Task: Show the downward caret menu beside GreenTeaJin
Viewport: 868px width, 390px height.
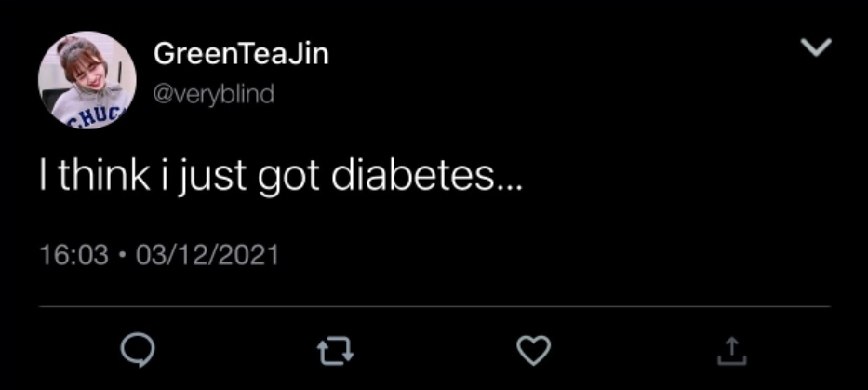Action: [817, 47]
